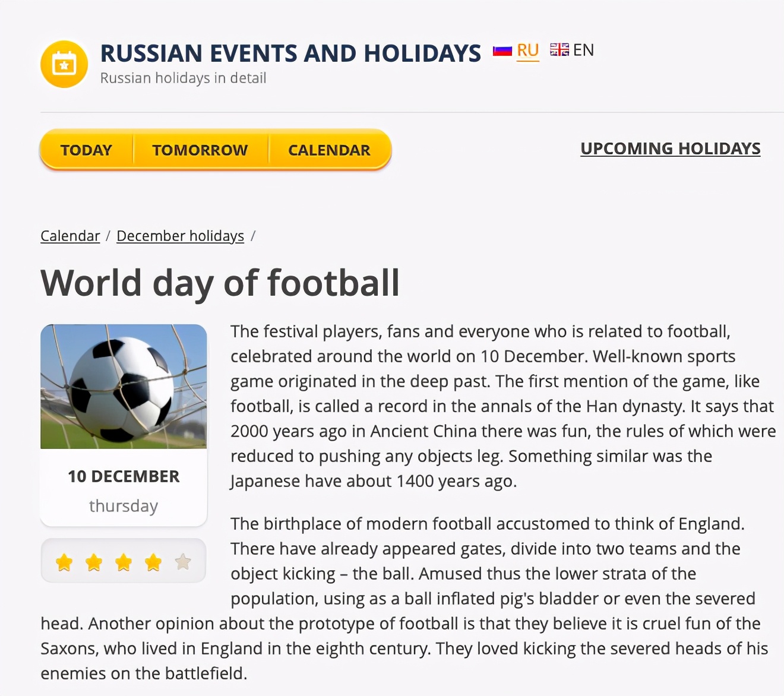784x696 pixels.
Task: Rate with the first star
Action: pos(64,562)
